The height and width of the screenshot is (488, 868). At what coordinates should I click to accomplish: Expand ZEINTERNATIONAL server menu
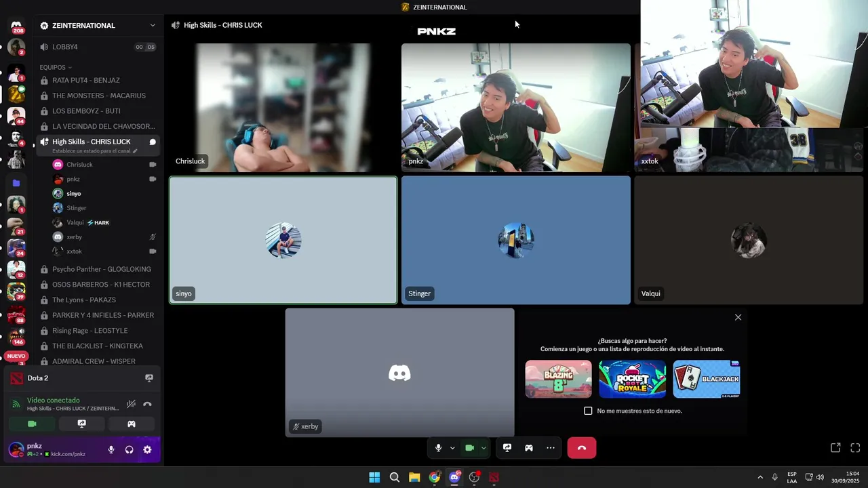pyautogui.click(x=153, y=25)
